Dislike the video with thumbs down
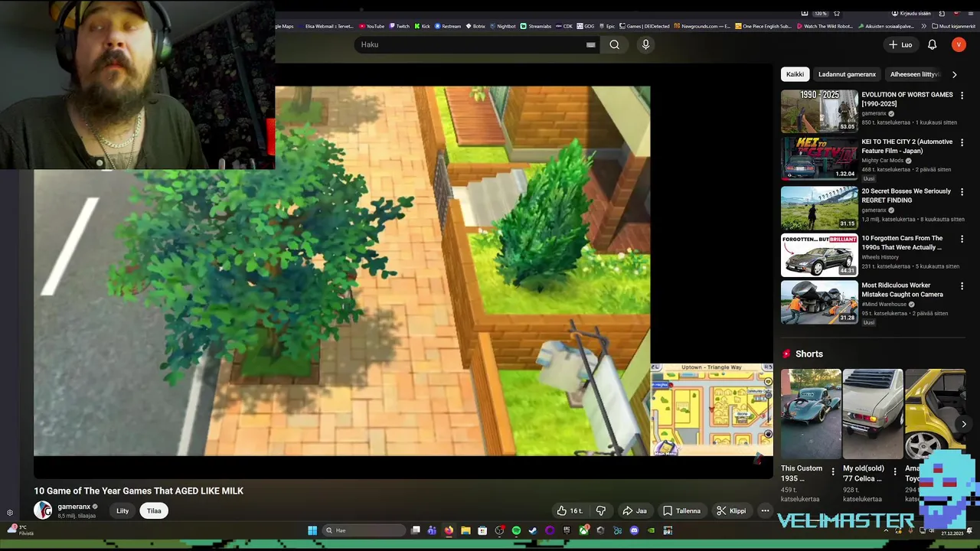Screen dimensions: 980x551 pos(601,510)
